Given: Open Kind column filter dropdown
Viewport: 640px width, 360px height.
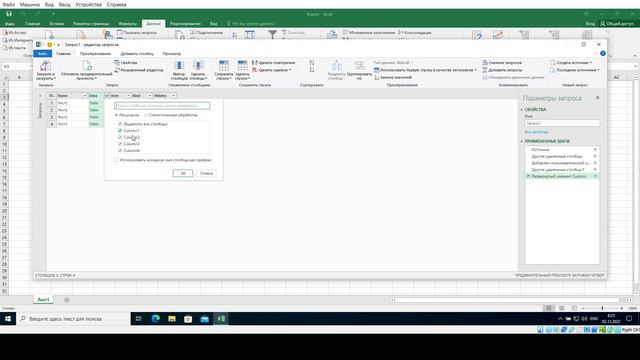Looking at the screenshot, I should coord(150,96).
